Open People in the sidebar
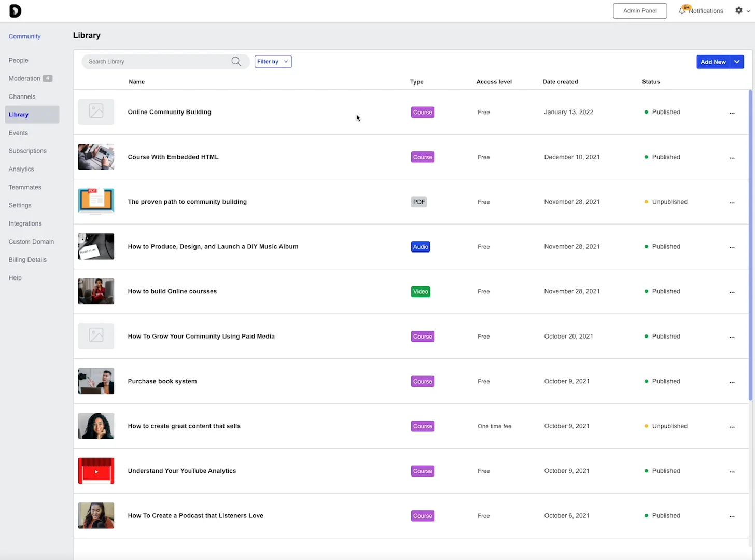This screenshot has width=755, height=560. 18,61
